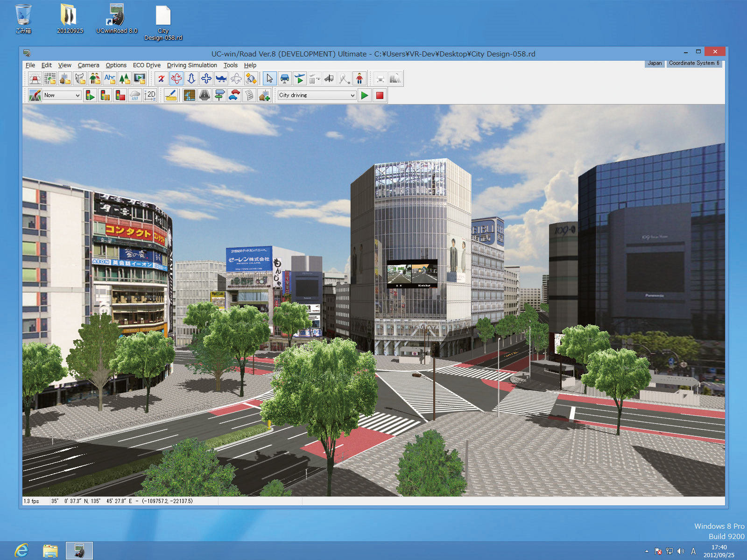Toggle the road surface display icon
The height and width of the screenshot is (560, 747).
(204, 95)
